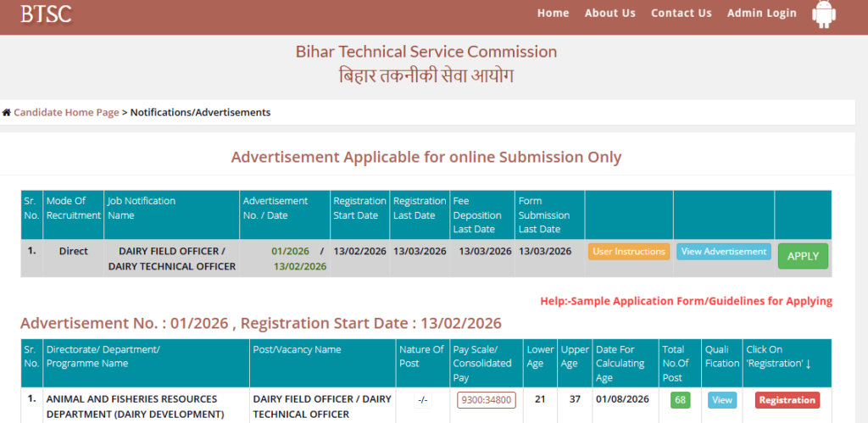
Task: Follow the Candidate Home Page breadcrumb link
Action: coord(66,113)
